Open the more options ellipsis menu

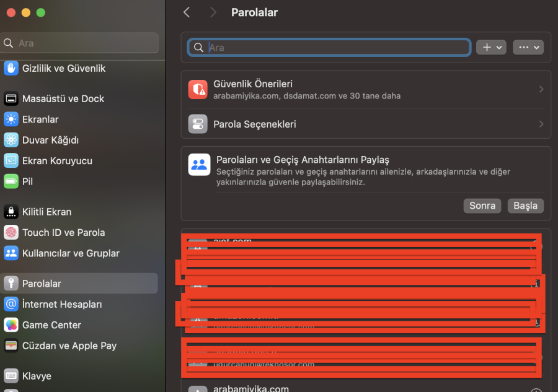tap(528, 47)
